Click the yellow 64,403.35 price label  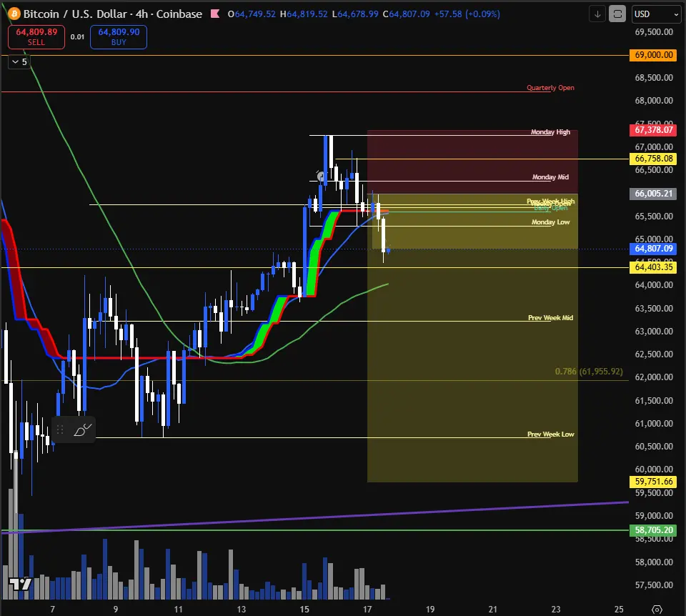click(x=653, y=267)
